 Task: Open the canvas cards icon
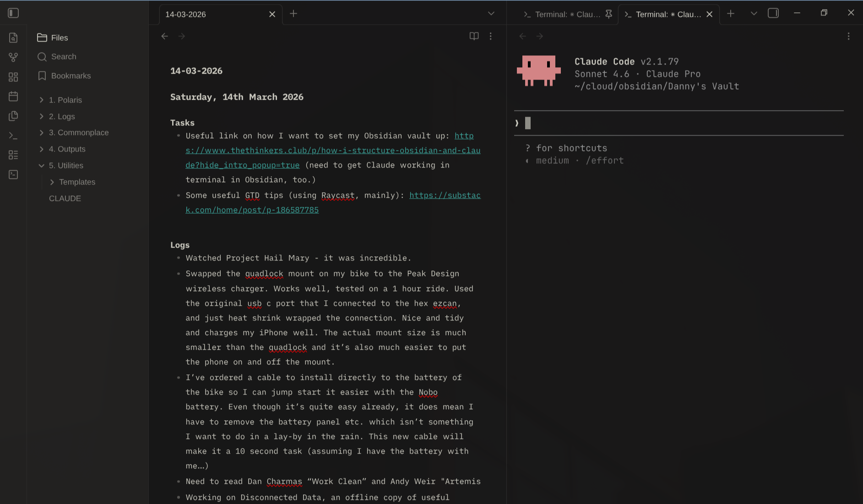[x=13, y=77]
